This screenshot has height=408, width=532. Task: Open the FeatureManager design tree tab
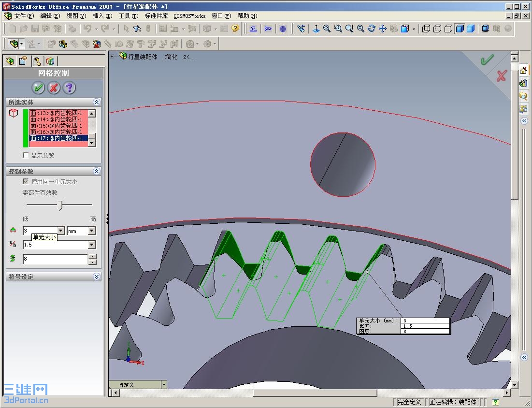tap(10, 61)
